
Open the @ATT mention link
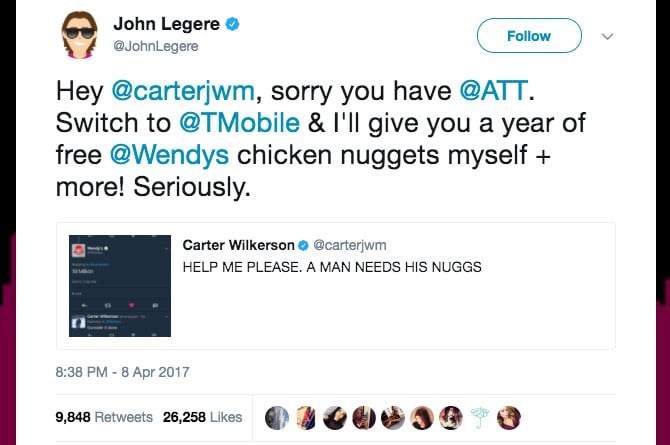[494, 91]
